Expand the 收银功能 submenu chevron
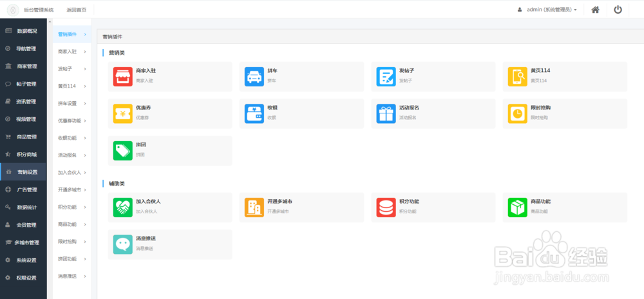 click(x=85, y=138)
